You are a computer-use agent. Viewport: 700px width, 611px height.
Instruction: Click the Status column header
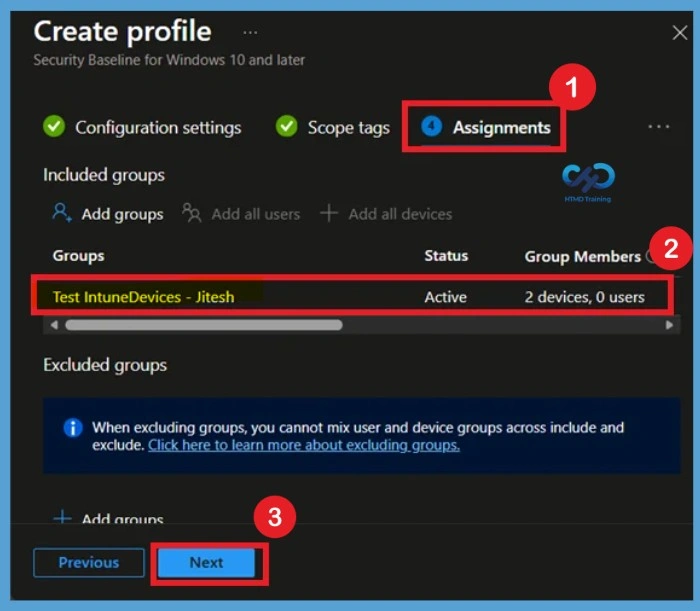(446, 256)
